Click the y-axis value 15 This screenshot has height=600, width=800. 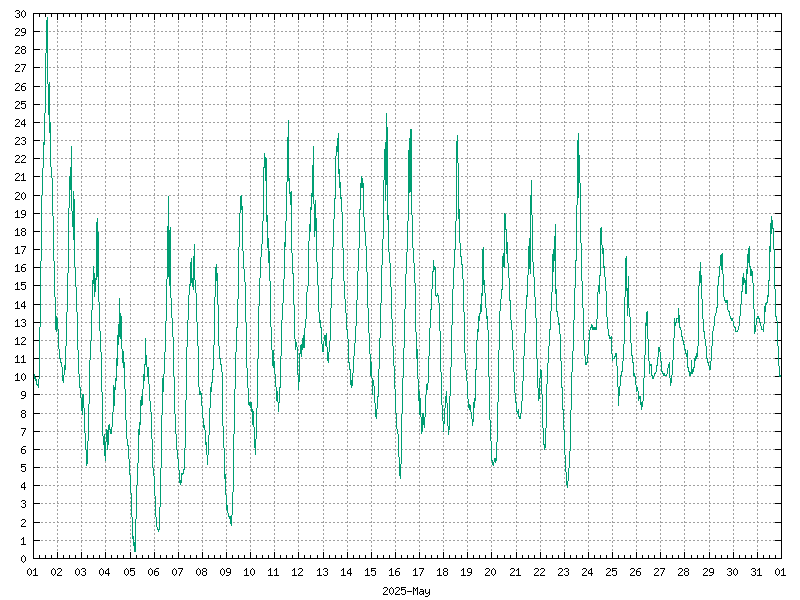point(20,286)
